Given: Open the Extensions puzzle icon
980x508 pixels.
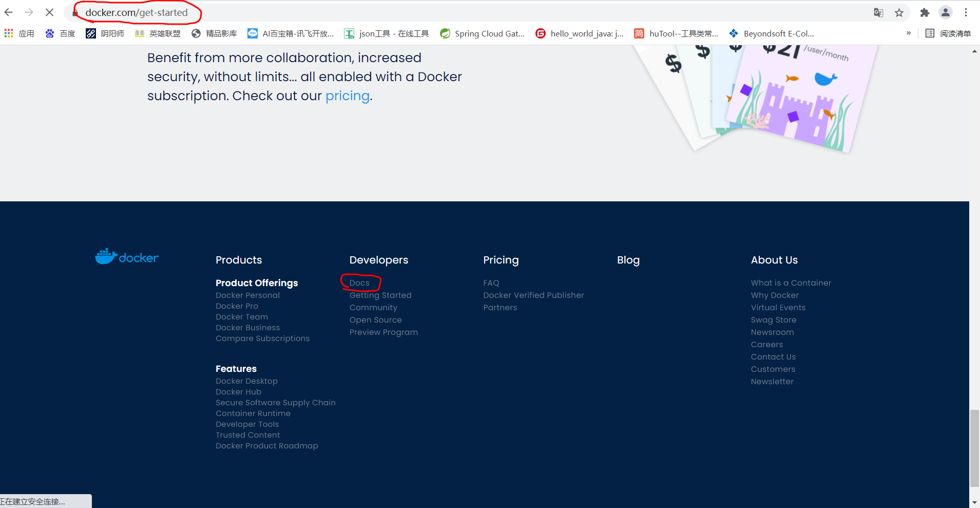Looking at the screenshot, I should point(925,13).
